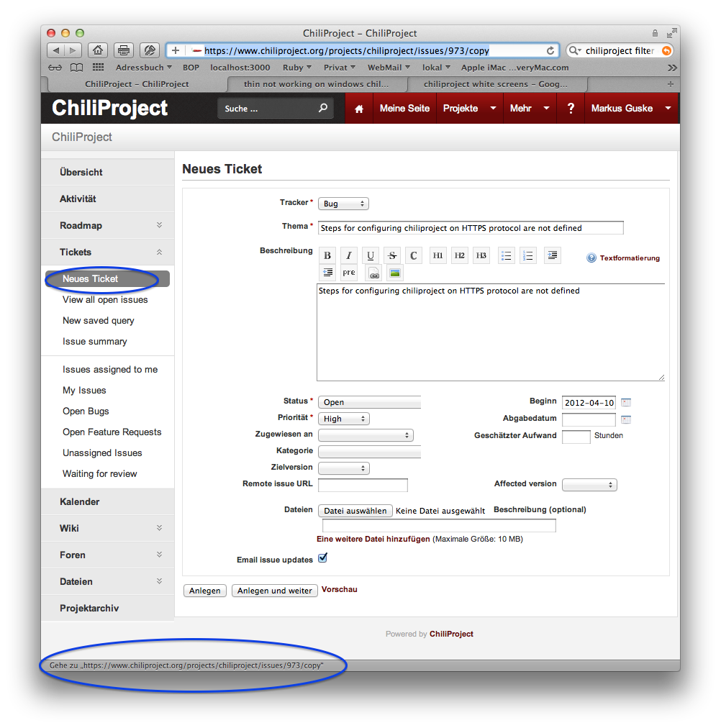Open the Status dropdown showing Open
Screen dimensions: 721x728
point(370,402)
